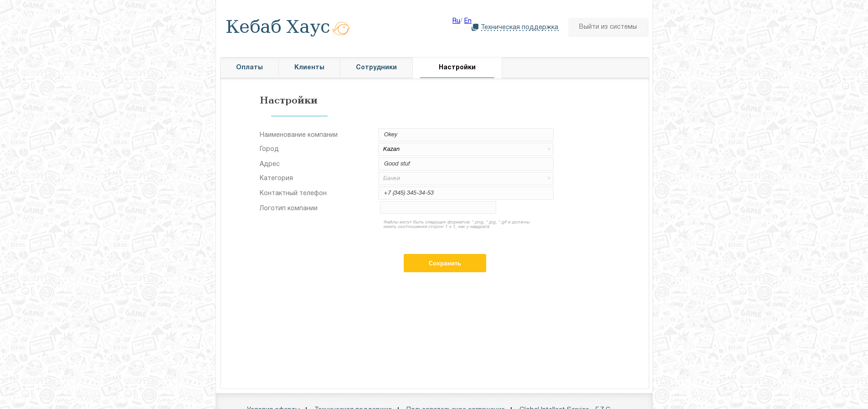Image resolution: width=868 pixels, height=409 pixels.
Task: Open the Оплаты tab
Action: [x=249, y=67]
